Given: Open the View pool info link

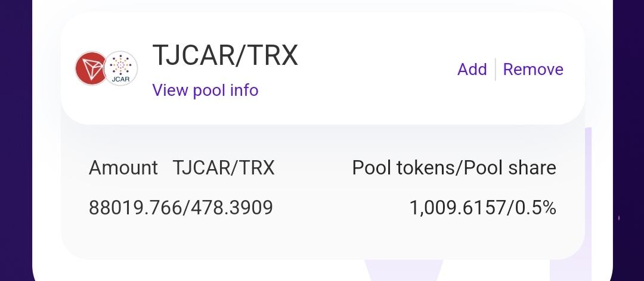Looking at the screenshot, I should tap(205, 90).
